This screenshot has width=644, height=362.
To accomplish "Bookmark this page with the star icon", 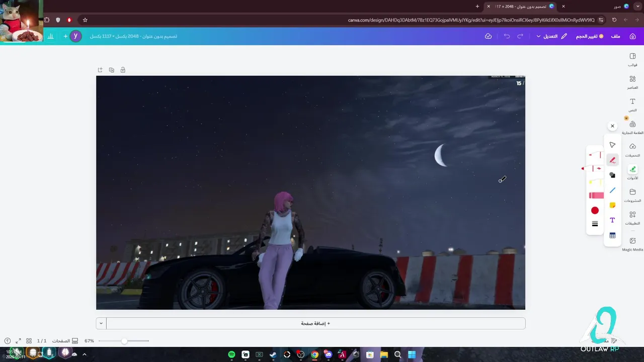I will 85,20.
